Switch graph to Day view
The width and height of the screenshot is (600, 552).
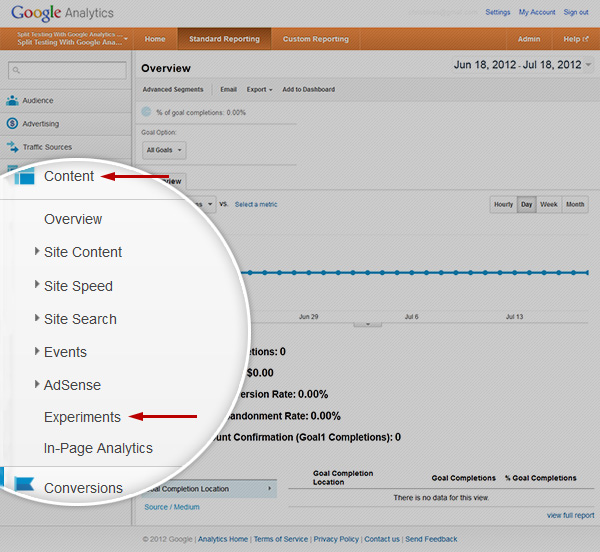tap(527, 204)
